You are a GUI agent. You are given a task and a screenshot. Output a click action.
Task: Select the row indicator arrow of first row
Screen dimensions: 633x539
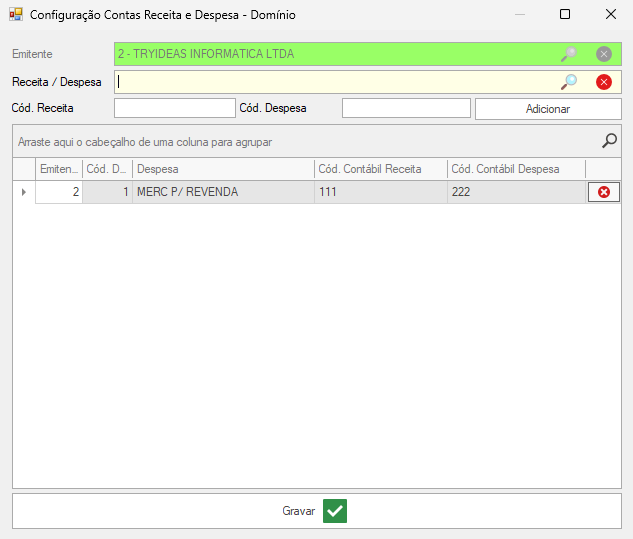tap(24, 192)
